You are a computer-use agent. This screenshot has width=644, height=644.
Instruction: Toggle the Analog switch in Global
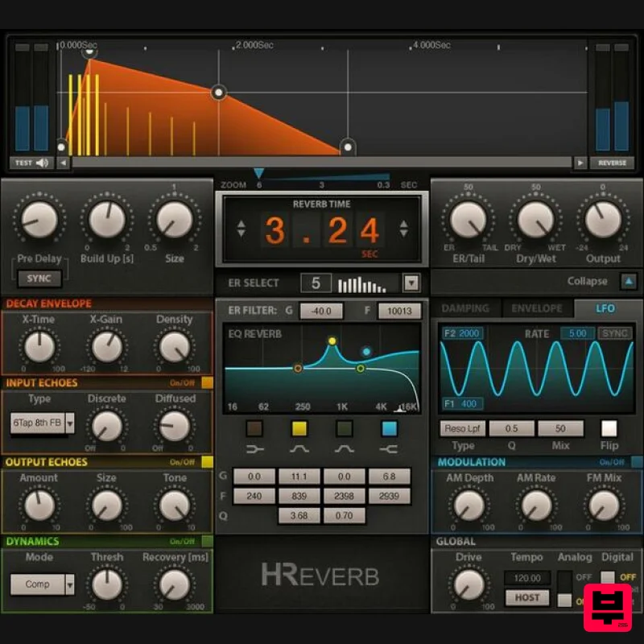click(565, 588)
